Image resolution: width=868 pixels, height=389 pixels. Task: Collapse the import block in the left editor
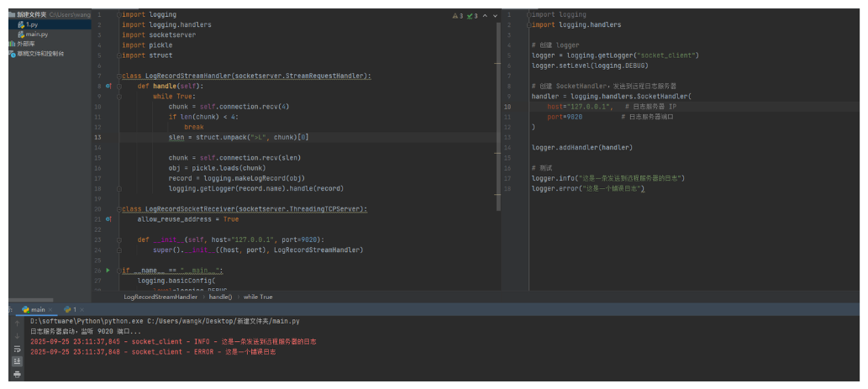point(119,15)
